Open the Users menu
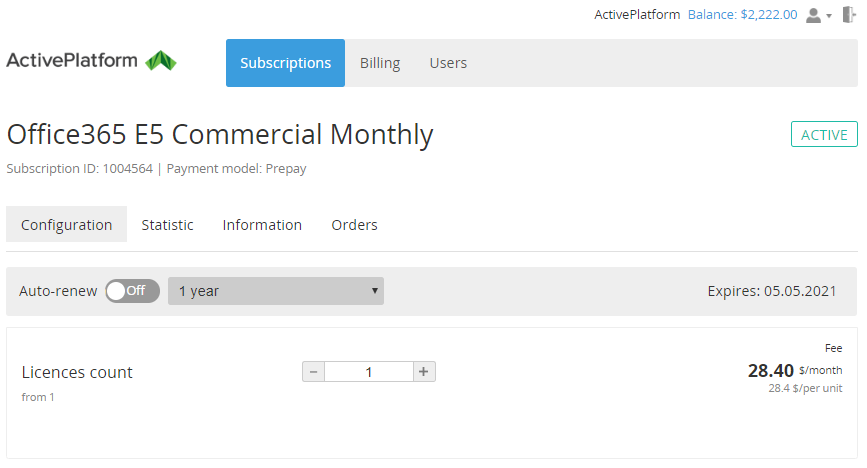 tap(448, 63)
